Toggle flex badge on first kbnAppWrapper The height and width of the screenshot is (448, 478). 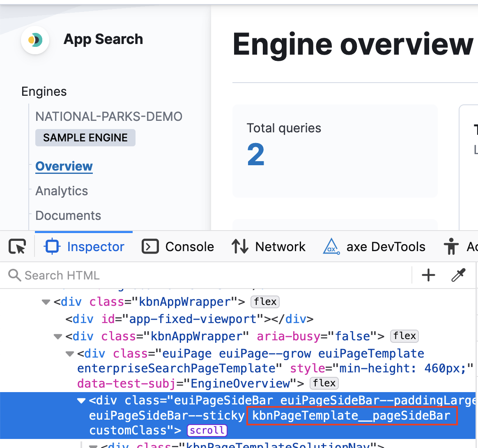coord(265,302)
